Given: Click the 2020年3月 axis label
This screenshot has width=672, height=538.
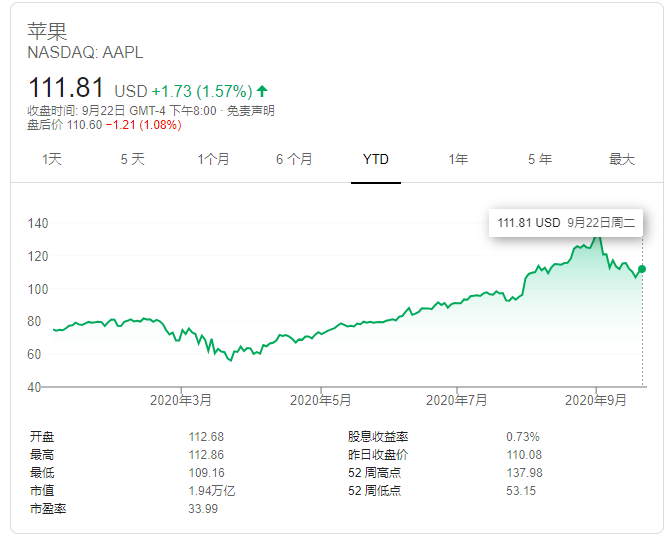Looking at the screenshot, I should coord(181,400).
